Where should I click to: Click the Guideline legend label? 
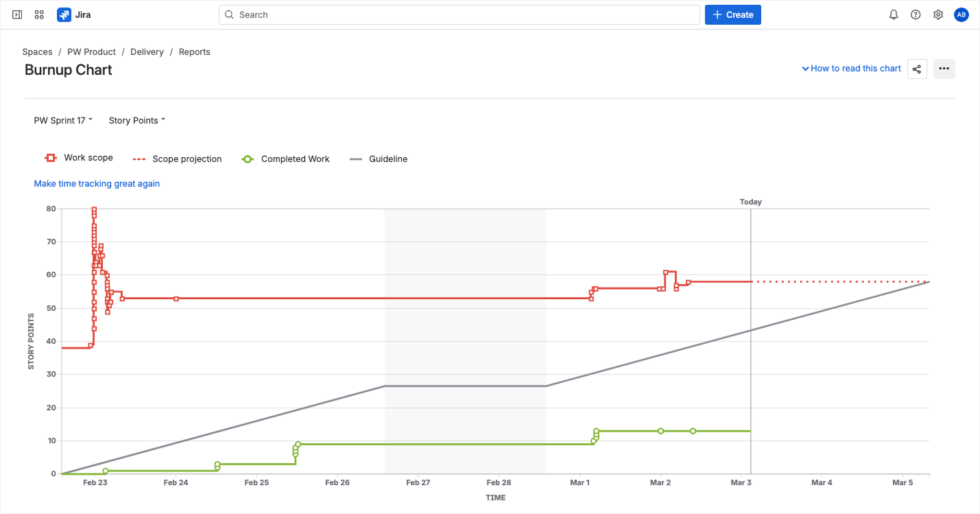click(388, 159)
